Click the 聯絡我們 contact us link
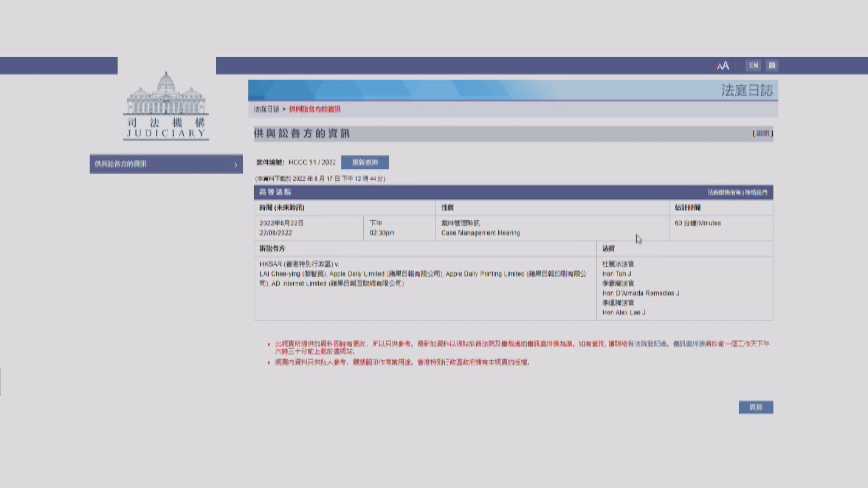The width and height of the screenshot is (868, 488). click(756, 192)
